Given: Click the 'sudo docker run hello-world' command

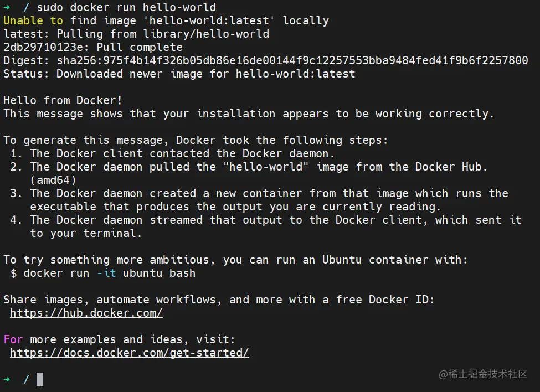Looking at the screenshot, I should [x=126, y=7].
